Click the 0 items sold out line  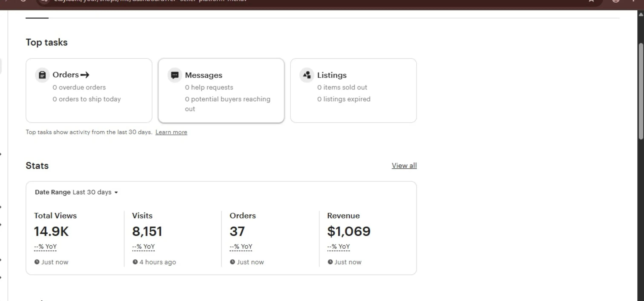pyautogui.click(x=342, y=87)
